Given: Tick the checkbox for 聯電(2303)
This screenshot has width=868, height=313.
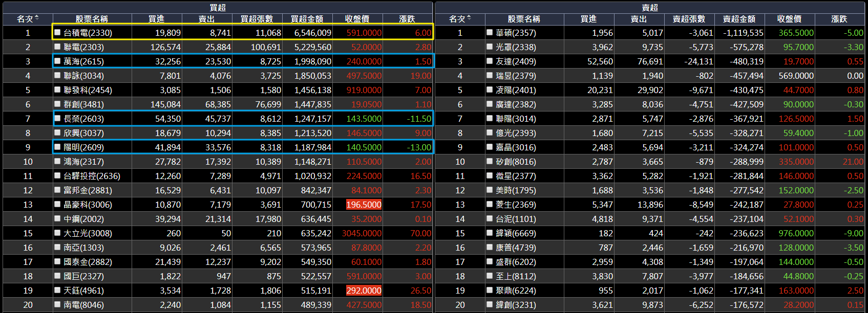Looking at the screenshot, I should (x=58, y=47).
